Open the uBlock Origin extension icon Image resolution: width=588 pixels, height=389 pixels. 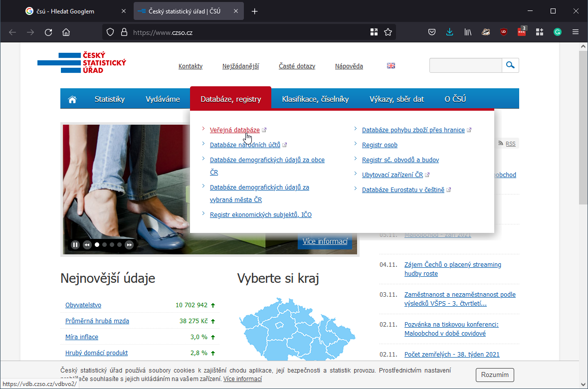504,31
